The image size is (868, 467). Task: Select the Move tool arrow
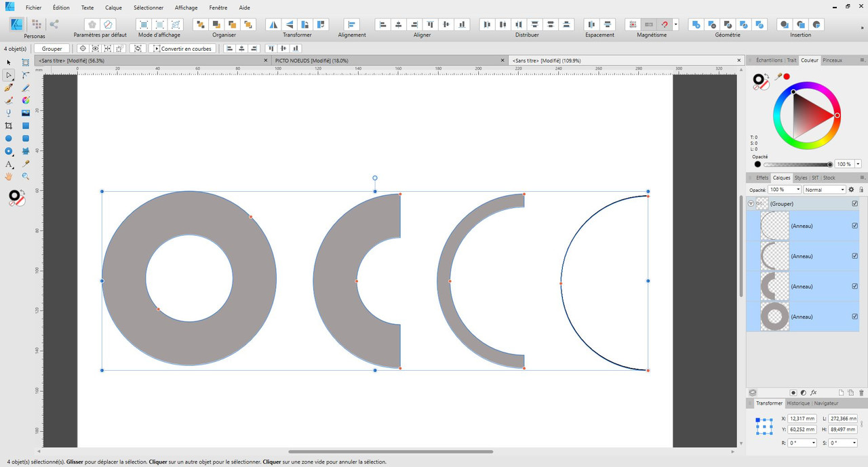click(9, 62)
